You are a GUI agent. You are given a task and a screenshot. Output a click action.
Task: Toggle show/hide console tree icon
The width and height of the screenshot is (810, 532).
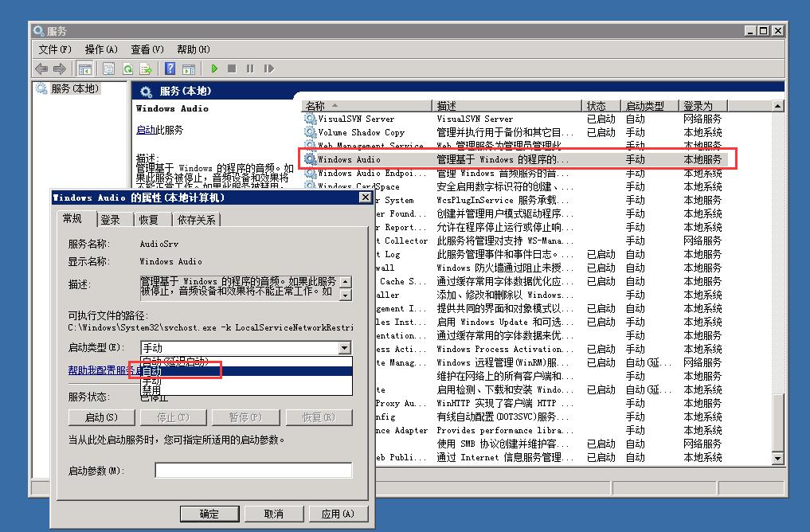[x=84, y=68]
